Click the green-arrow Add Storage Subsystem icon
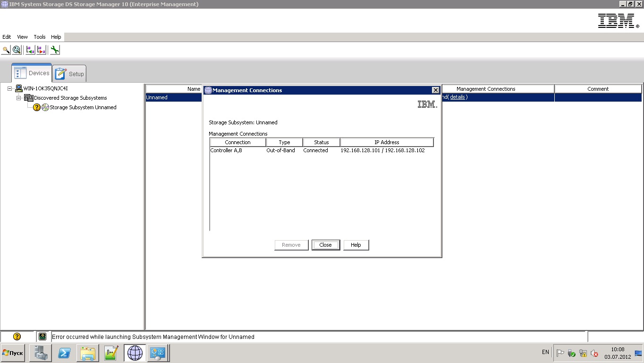The image size is (644, 363). (30, 50)
